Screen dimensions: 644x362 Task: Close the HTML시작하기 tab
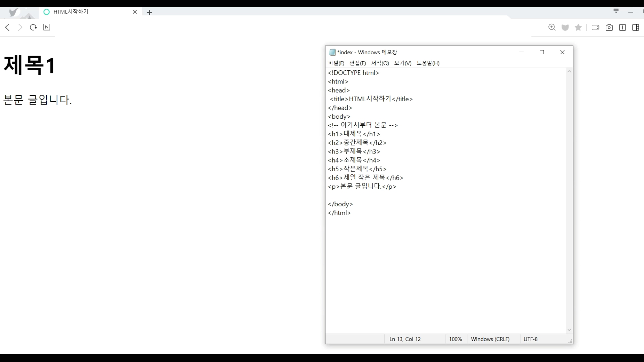(x=135, y=12)
